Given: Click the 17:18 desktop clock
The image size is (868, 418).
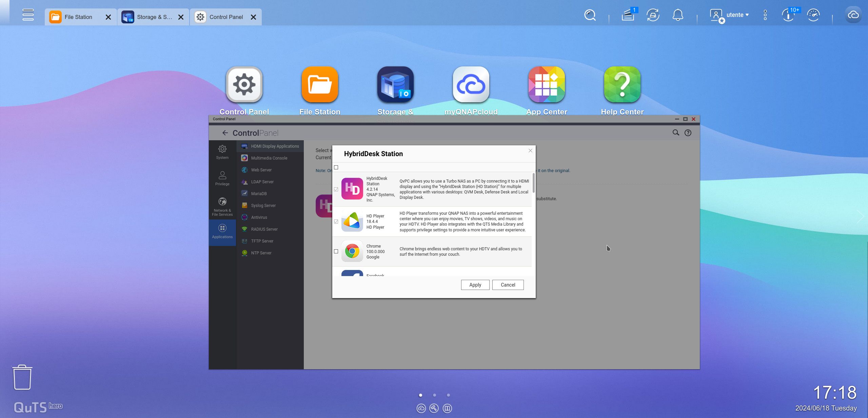Looking at the screenshot, I should 835,393.
